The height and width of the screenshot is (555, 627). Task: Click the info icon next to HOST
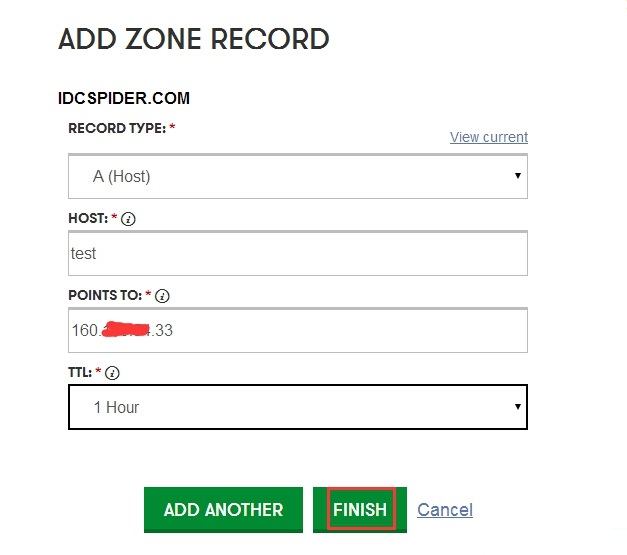tap(128, 219)
